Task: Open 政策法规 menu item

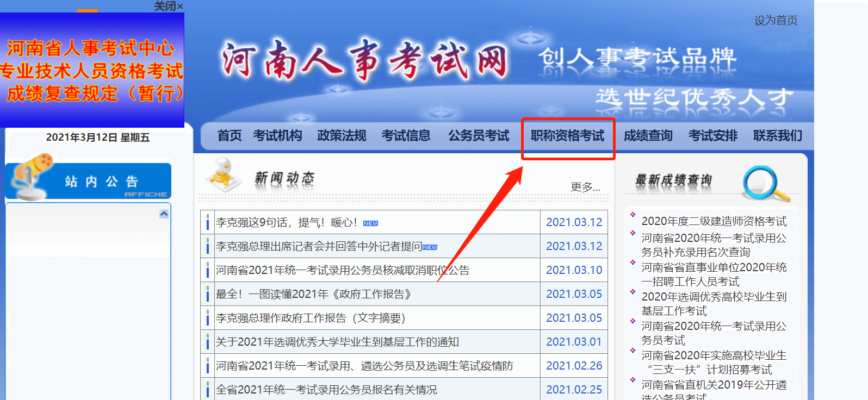Action: pyautogui.click(x=342, y=135)
